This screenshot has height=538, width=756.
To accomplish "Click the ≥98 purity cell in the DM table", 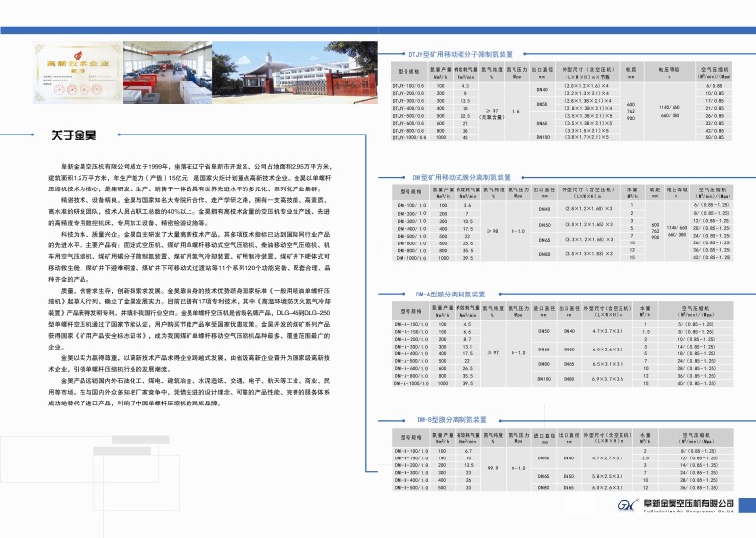I will click(x=493, y=231).
